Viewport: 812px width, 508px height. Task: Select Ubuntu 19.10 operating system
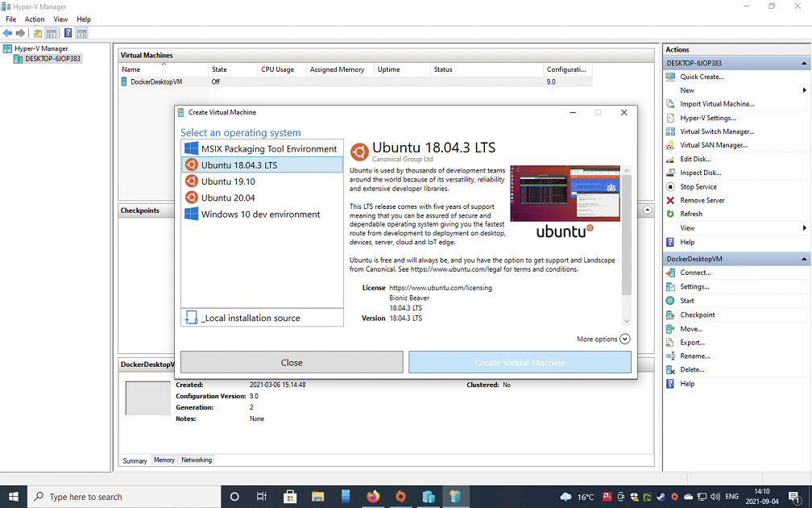coord(262,181)
